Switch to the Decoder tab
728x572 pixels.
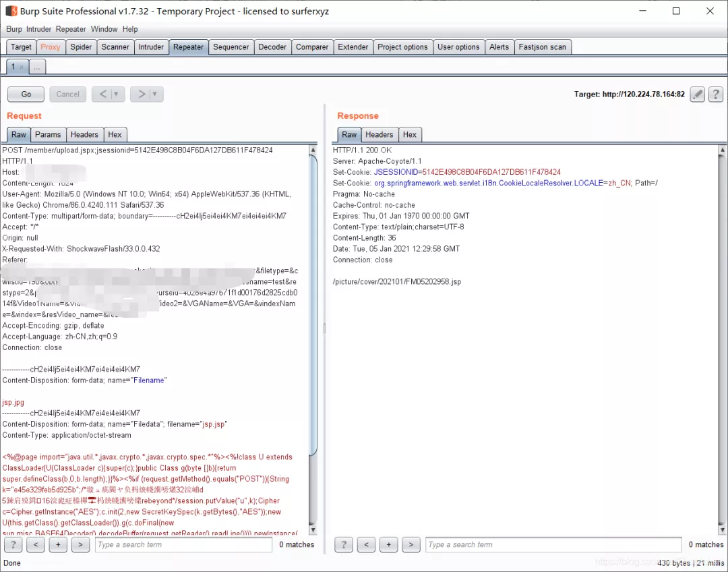coord(272,47)
